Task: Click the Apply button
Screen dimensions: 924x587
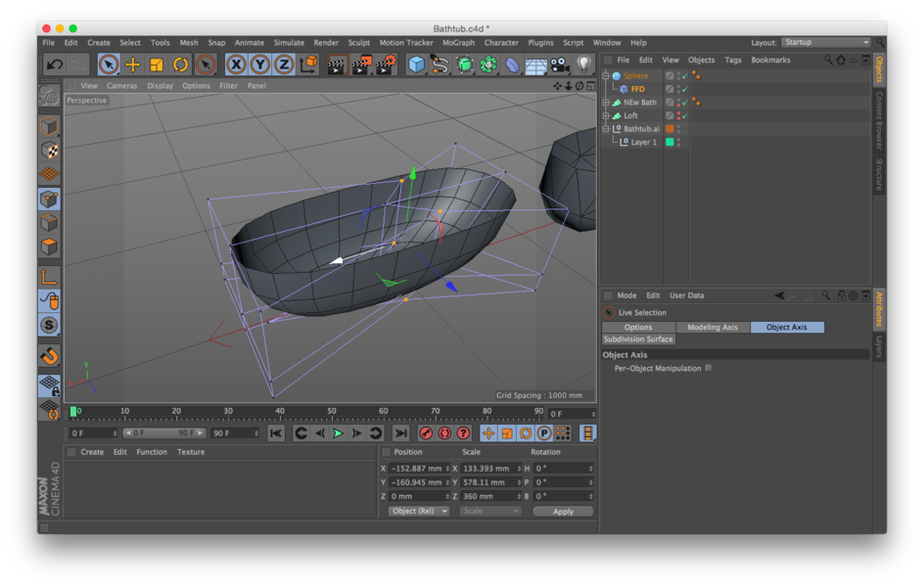Action: pyautogui.click(x=563, y=512)
